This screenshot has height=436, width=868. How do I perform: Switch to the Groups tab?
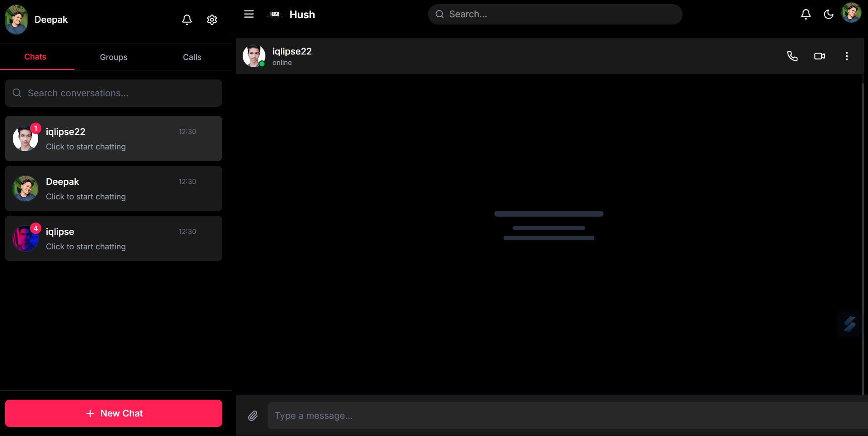pyautogui.click(x=114, y=57)
